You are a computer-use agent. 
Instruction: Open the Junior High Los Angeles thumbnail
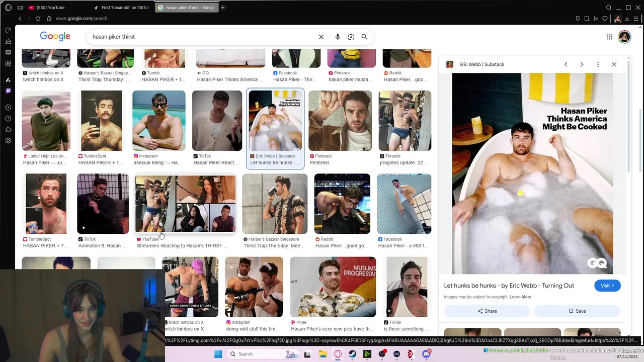pyautogui.click(x=46, y=121)
